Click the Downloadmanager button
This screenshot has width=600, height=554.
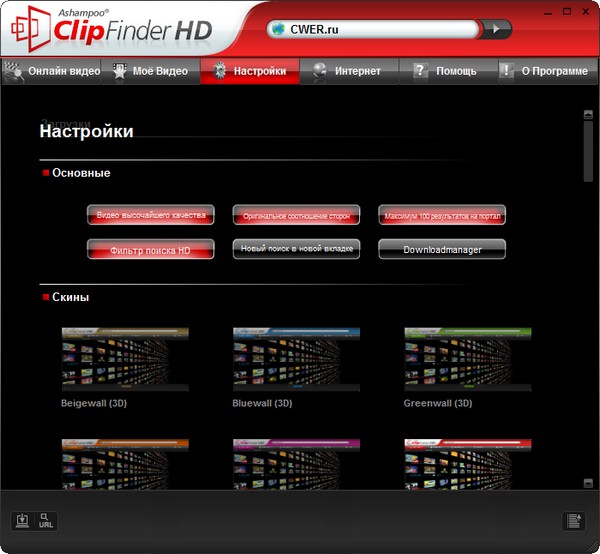(x=442, y=249)
